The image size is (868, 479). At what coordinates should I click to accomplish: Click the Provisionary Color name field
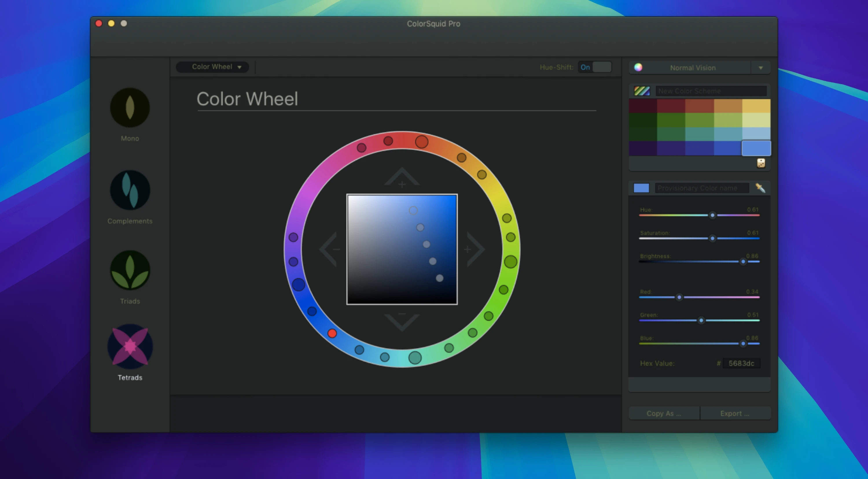point(700,188)
